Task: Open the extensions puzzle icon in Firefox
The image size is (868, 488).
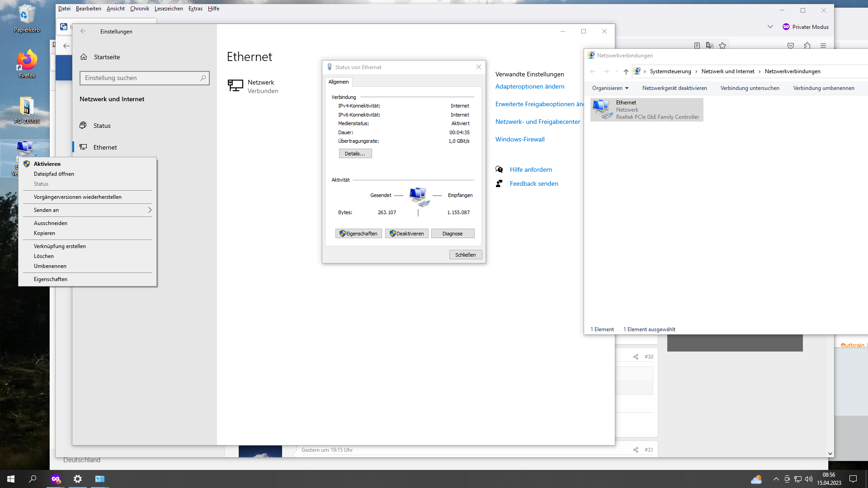Action: (x=807, y=45)
